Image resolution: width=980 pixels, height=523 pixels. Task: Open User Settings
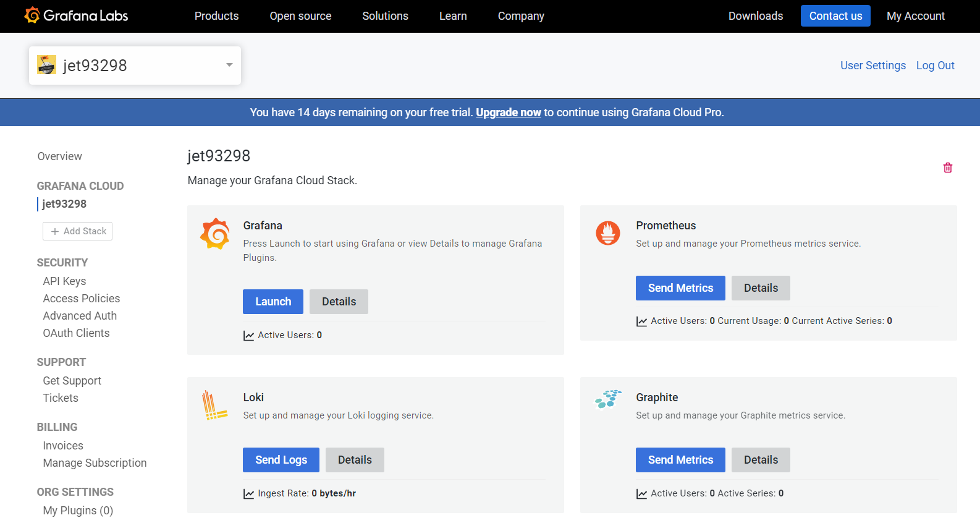pyautogui.click(x=873, y=66)
